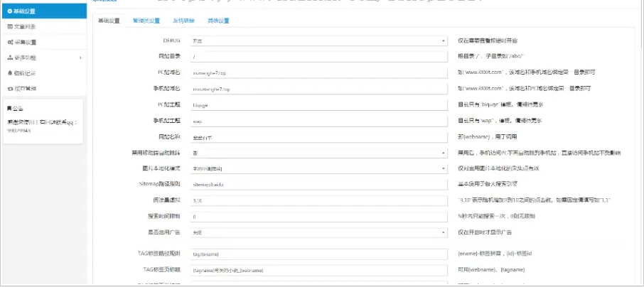Click the 手机站域名 input field
This screenshot has width=644, height=287.
tap(318, 89)
